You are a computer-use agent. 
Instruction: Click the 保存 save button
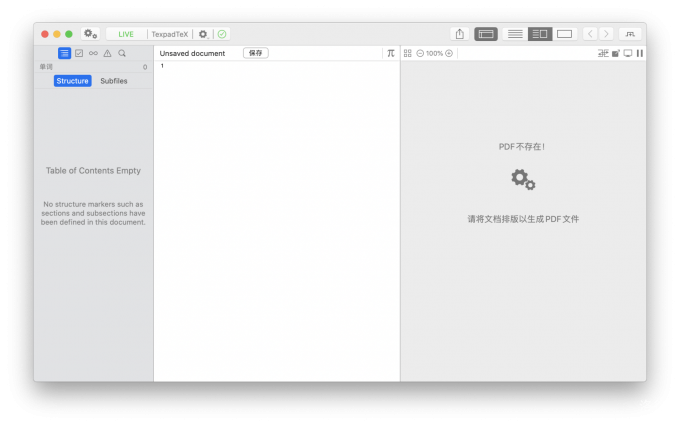point(255,53)
